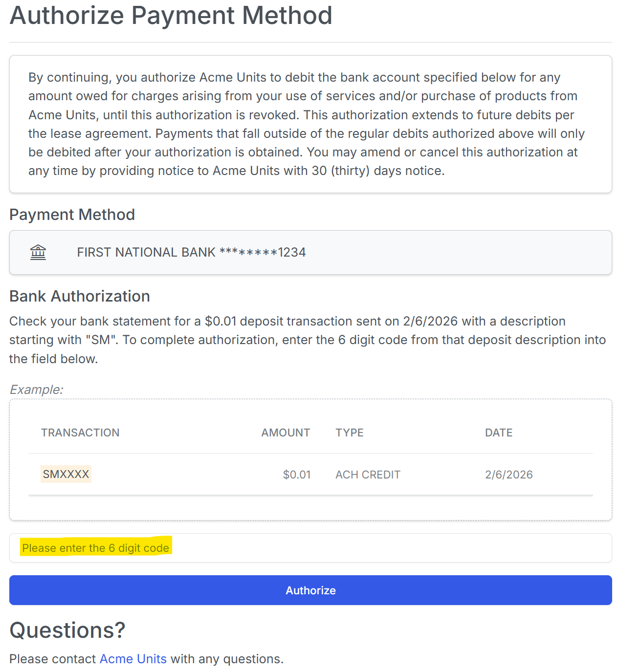Click the bank building icon
Image resolution: width=618 pixels, height=672 pixels.
(38, 252)
